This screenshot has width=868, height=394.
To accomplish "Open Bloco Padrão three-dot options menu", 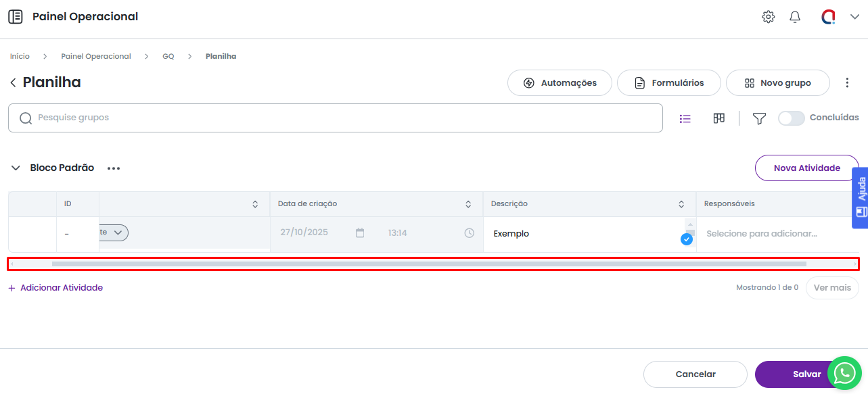I will [x=114, y=168].
